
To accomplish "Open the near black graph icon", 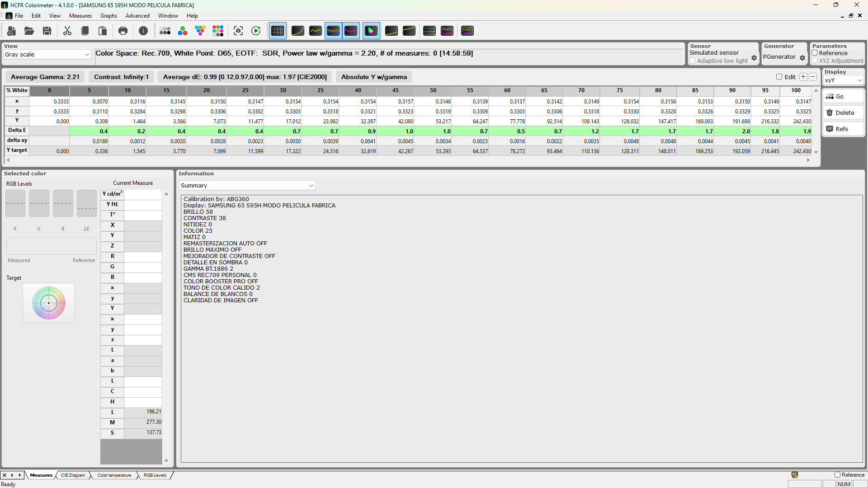I will tap(392, 31).
